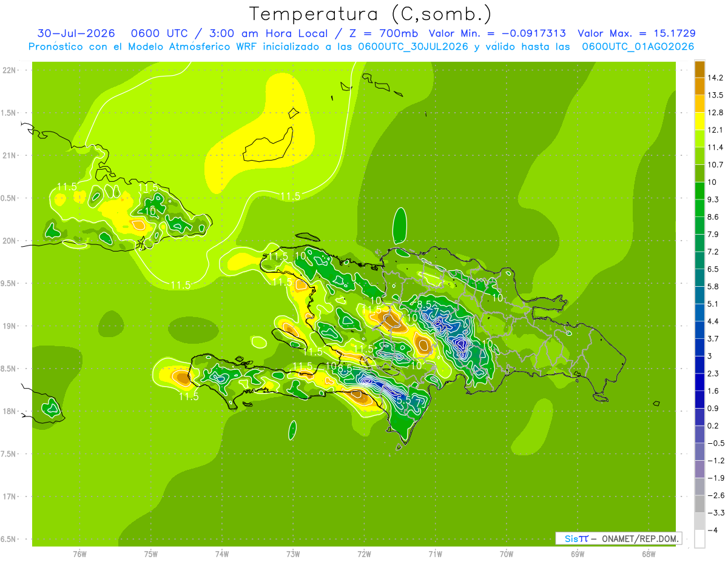The image size is (728, 562).
Task: Click the legend color band between 12.8 and 12.1
Action: (x=699, y=121)
